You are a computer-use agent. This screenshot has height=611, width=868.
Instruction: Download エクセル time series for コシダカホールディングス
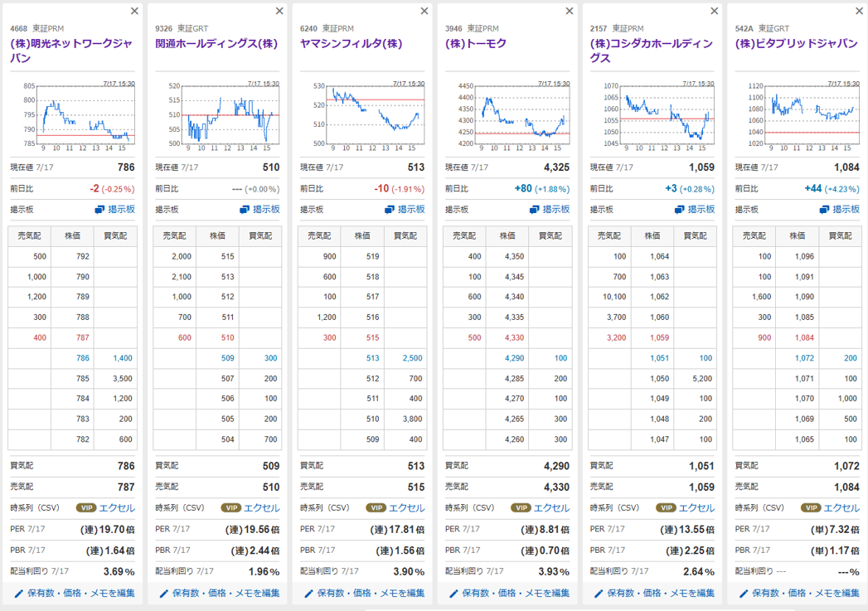pos(697,508)
